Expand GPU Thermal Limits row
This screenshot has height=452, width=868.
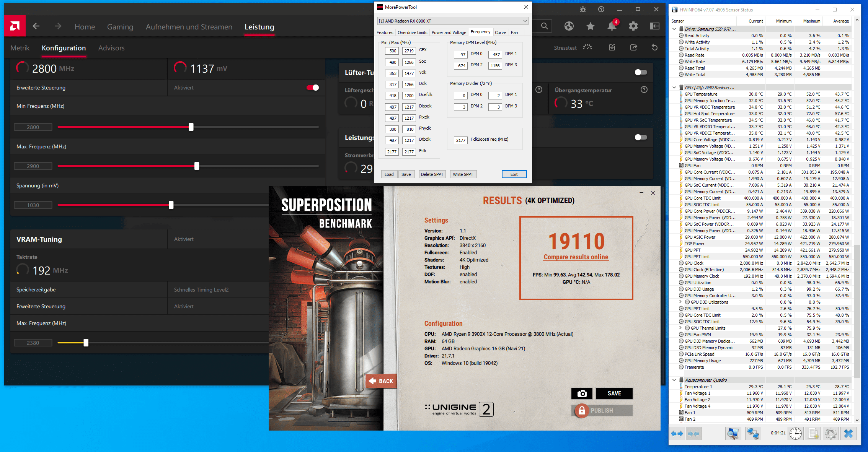point(680,328)
